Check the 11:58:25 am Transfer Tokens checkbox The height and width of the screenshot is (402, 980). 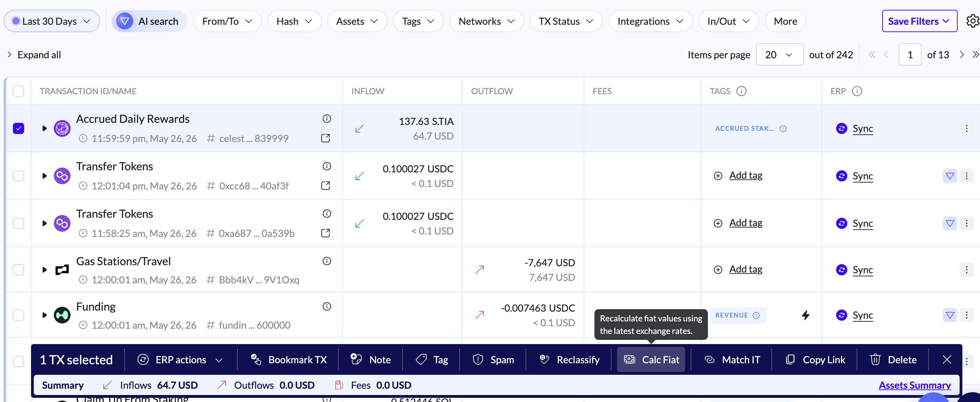coord(18,223)
